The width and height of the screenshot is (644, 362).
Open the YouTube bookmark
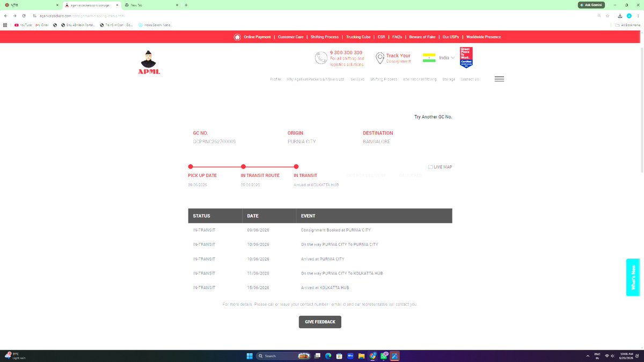click(x=23, y=25)
